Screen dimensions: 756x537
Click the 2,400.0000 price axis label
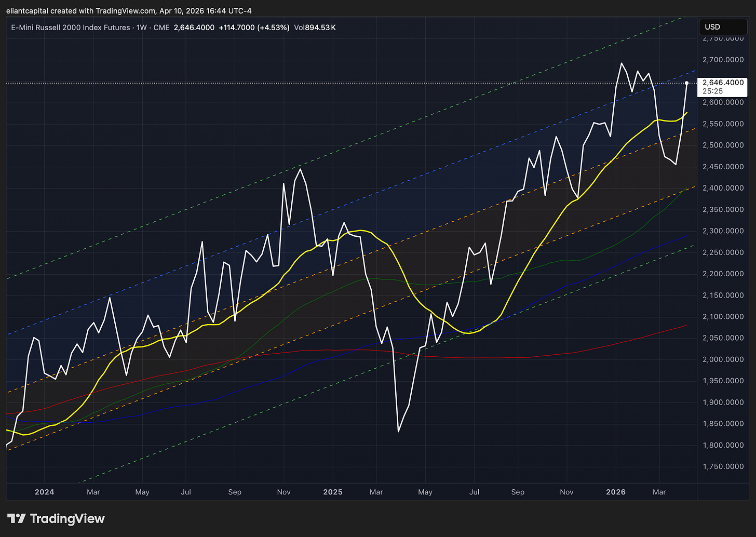point(722,188)
